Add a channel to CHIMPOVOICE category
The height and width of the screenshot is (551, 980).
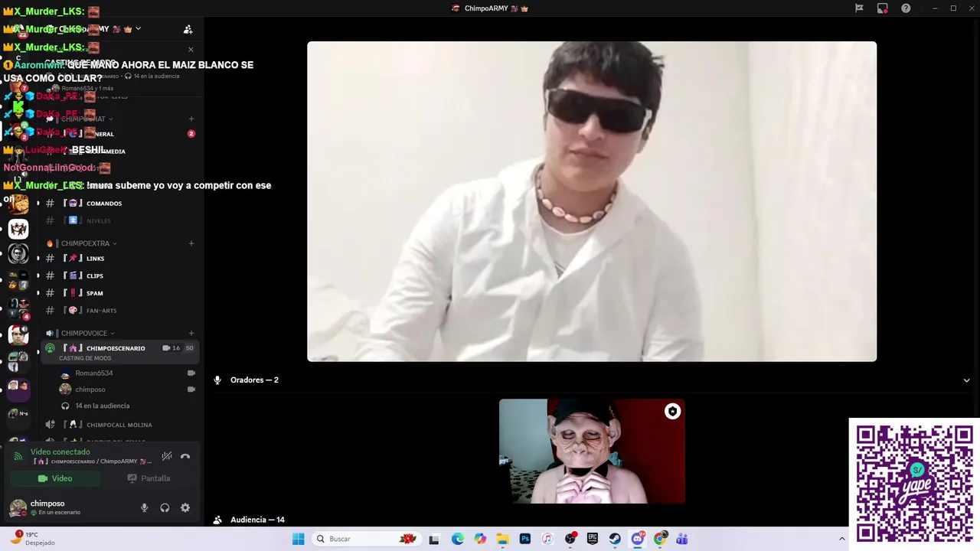coord(191,334)
